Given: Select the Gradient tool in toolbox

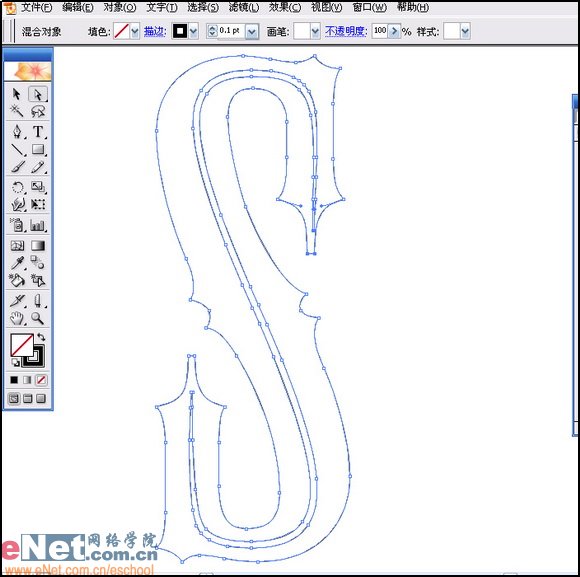Looking at the screenshot, I should pyautogui.click(x=38, y=246).
